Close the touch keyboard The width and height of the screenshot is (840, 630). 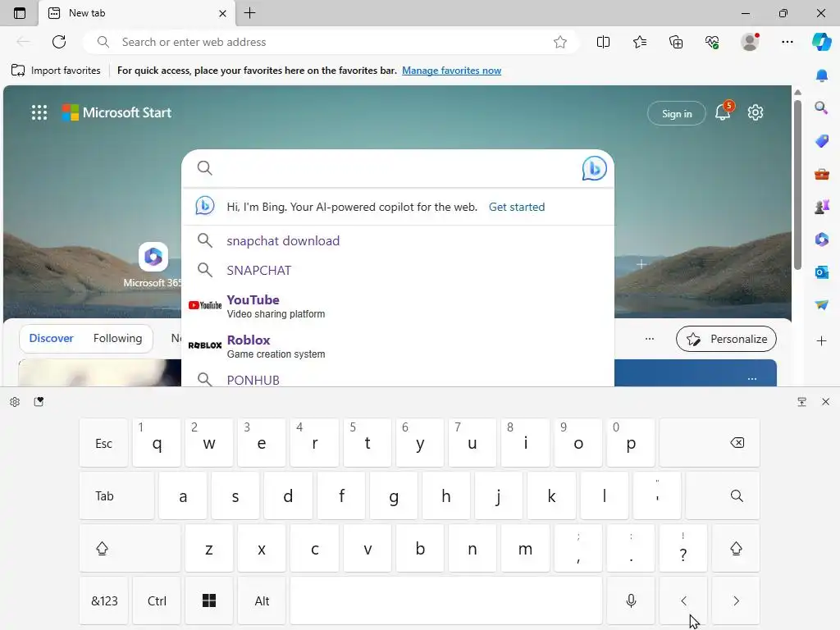coord(825,402)
